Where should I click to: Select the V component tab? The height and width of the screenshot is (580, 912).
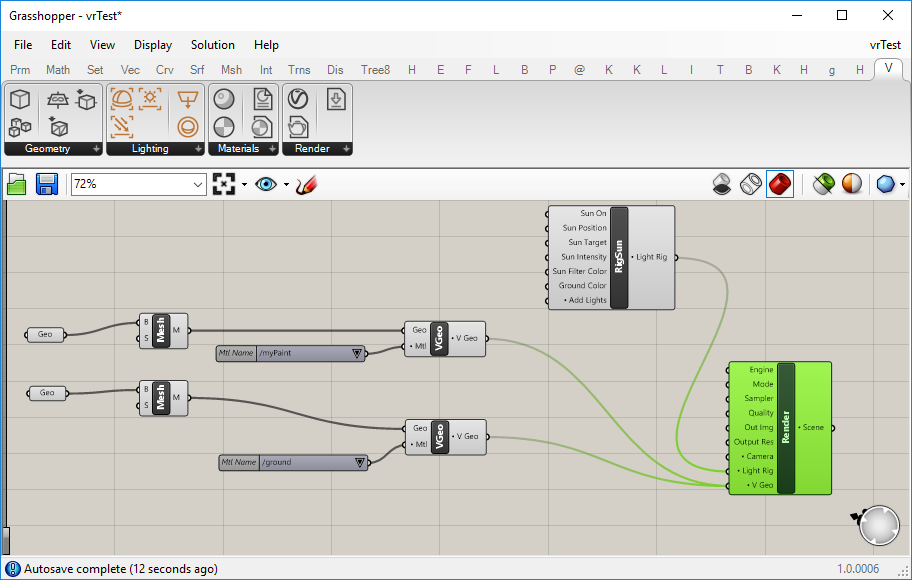tap(888, 69)
